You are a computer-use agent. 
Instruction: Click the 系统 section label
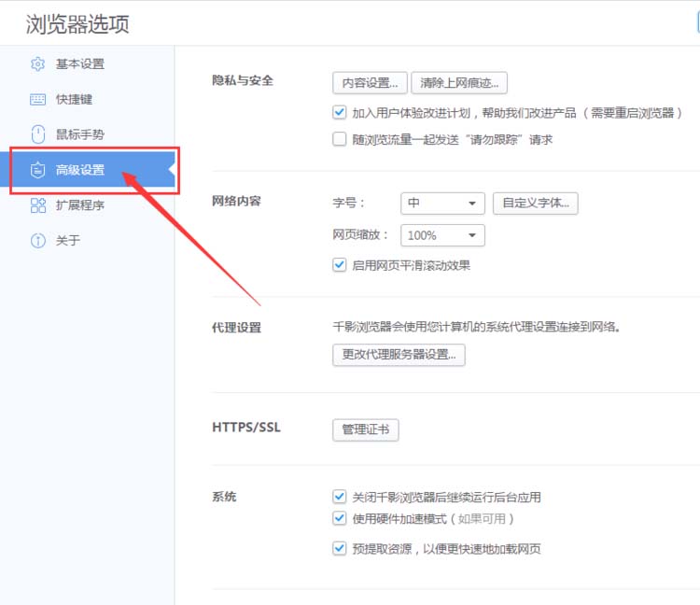pos(224,497)
